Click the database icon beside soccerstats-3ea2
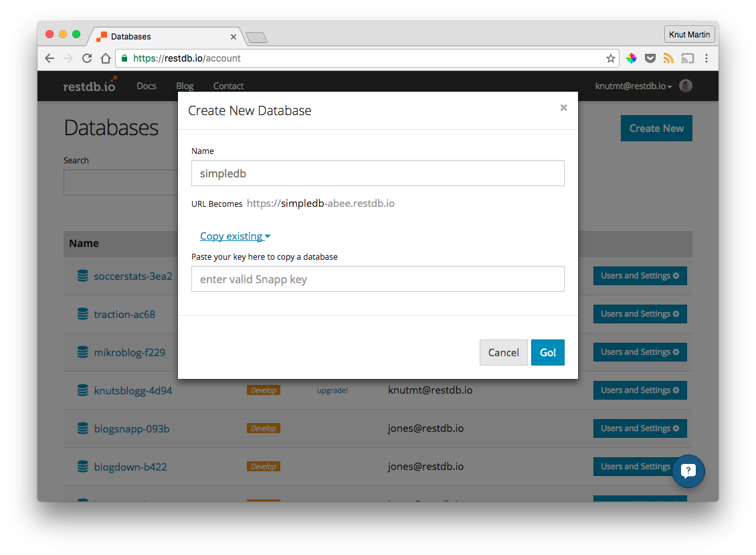The width and height of the screenshot is (756, 555). pos(83,276)
